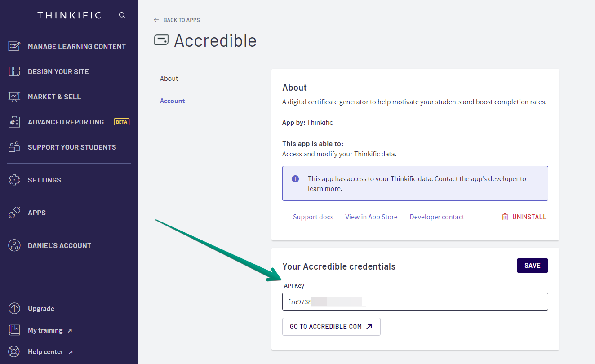Open the Support docs link
Screen dimensions: 595x364
click(x=313, y=217)
